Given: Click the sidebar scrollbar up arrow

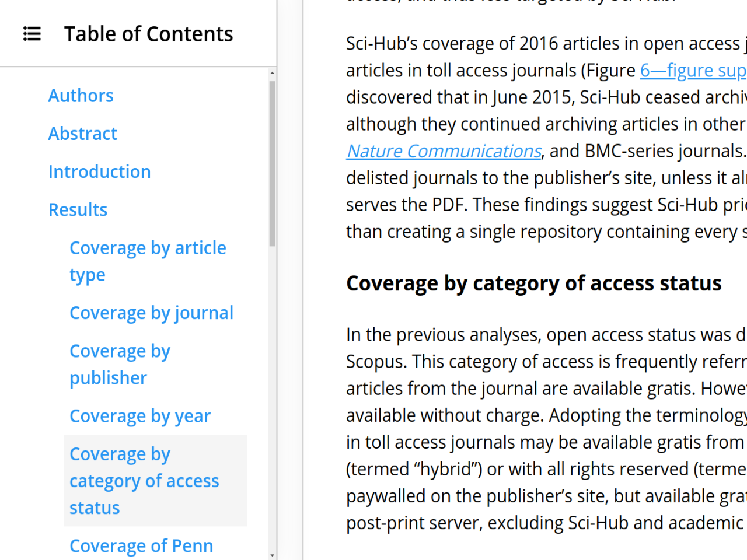Looking at the screenshot, I should (x=273, y=73).
